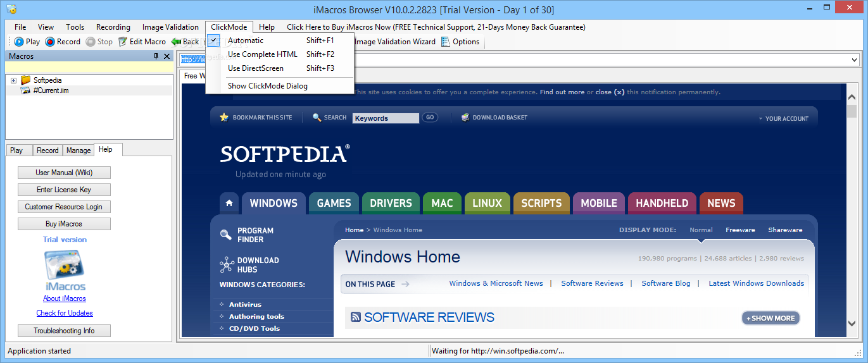Open the Options toolbar item
868x363 pixels.
click(x=460, y=42)
